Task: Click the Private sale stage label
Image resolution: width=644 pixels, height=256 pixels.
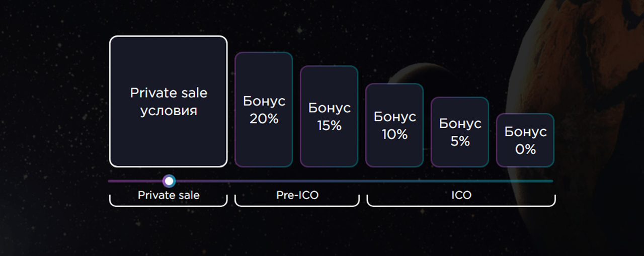Action: [x=169, y=195]
